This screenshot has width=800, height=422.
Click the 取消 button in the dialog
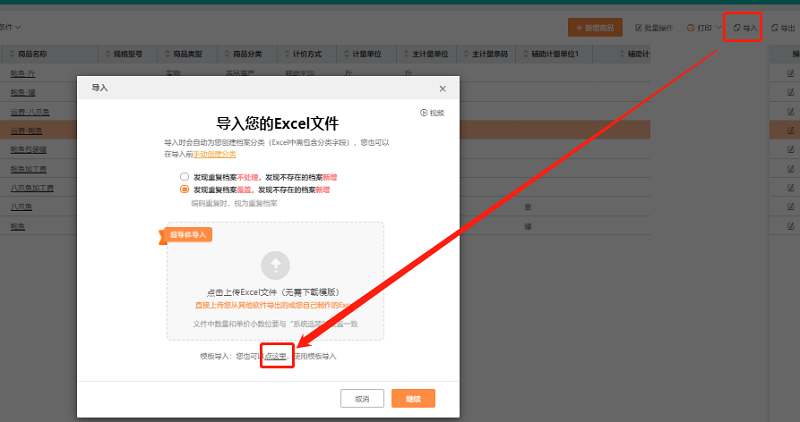pyautogui.click(x=362, y=399)
